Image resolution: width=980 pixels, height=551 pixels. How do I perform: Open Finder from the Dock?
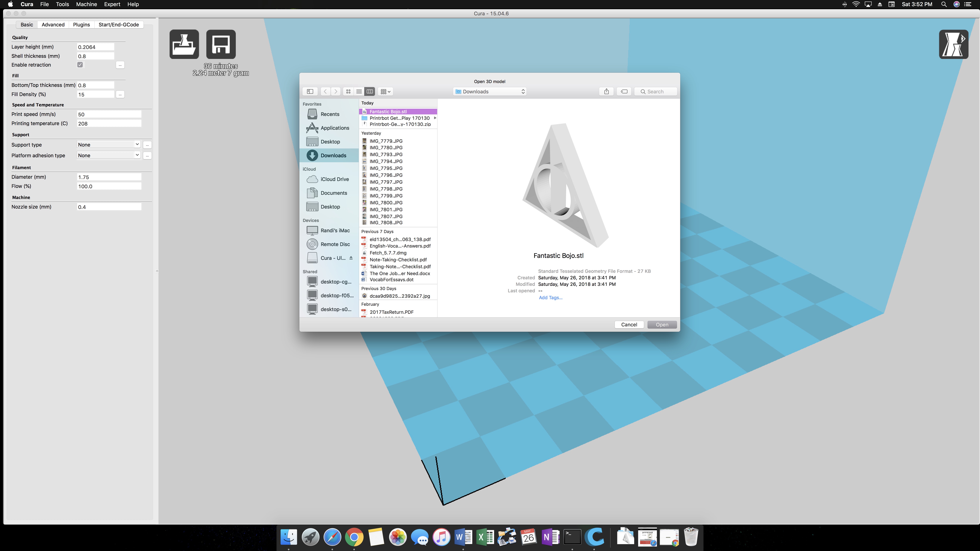click(289, 537)
